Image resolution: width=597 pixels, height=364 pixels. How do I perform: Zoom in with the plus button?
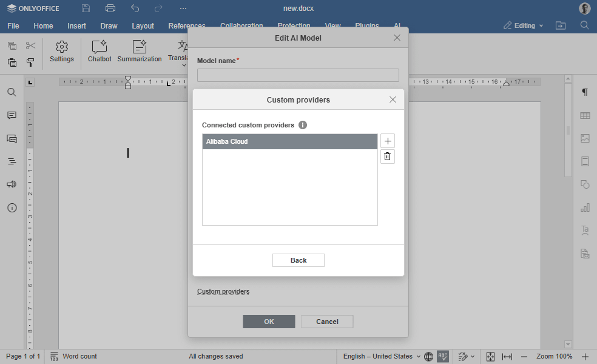[585, 356]
